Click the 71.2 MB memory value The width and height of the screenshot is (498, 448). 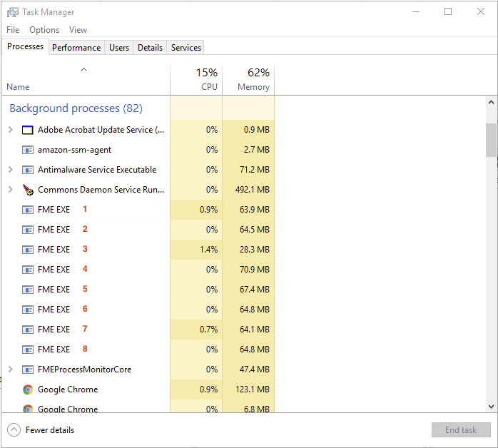click(255, 170)
